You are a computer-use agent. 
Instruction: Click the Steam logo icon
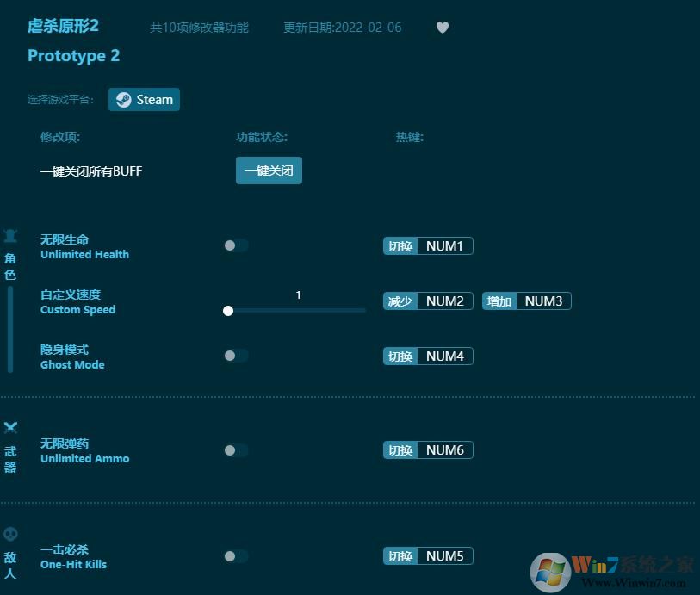(x=123, y=99)
